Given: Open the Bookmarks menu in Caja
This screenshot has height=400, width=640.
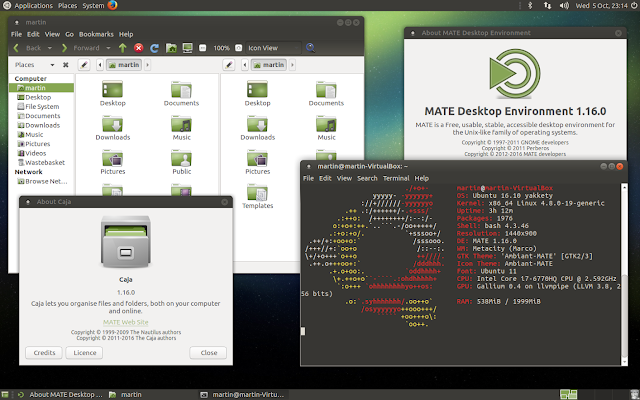Looking at the screenshot, I should (x=96, y=34).
